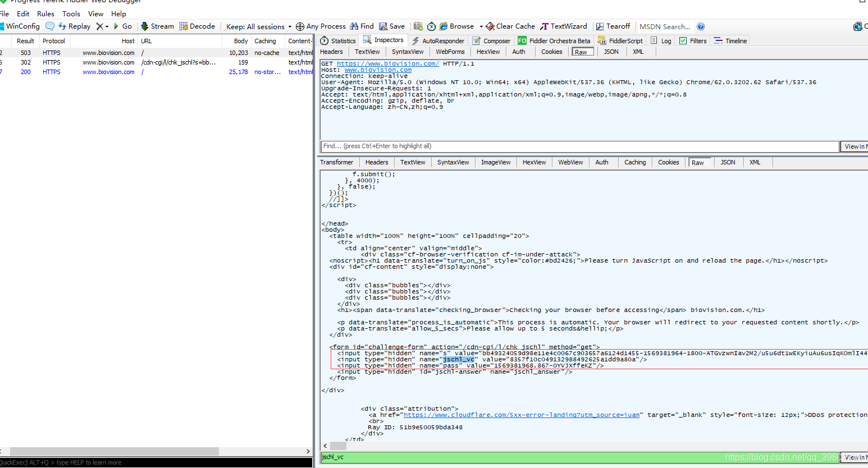Select the 302 chk_jschl session row
The image size is (868, 468).
point(156,62)
